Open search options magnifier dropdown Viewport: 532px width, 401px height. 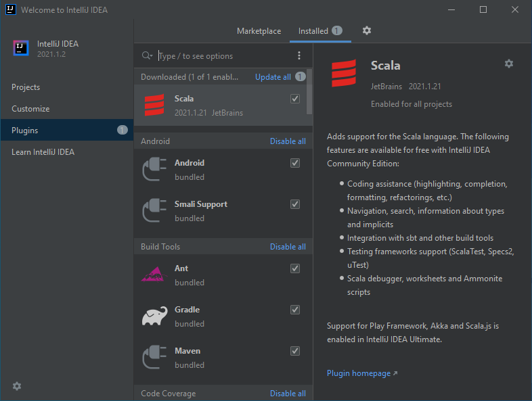point(147,55)
